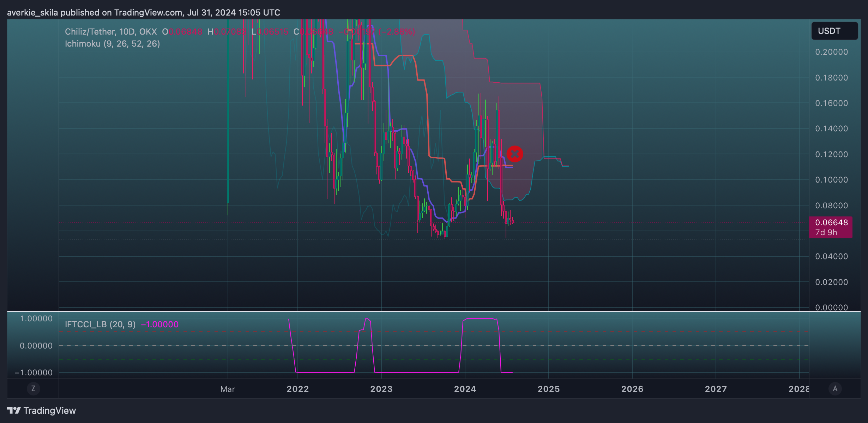Click the Mar label on time axis

[x=228, y=389]
